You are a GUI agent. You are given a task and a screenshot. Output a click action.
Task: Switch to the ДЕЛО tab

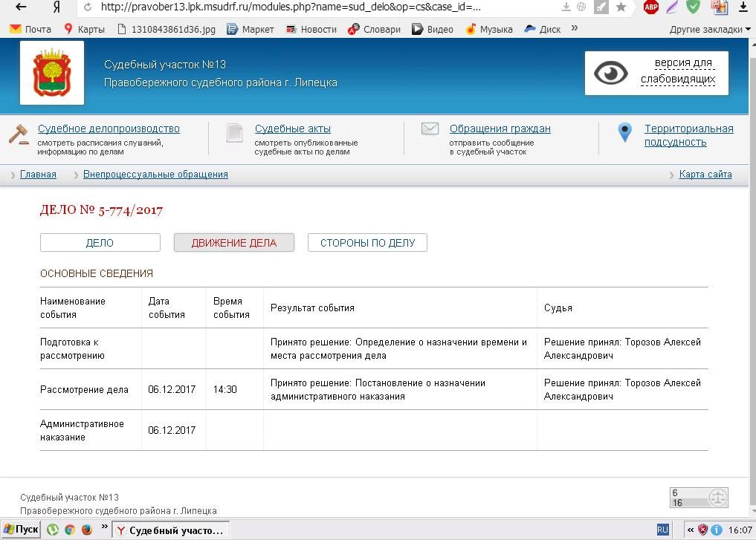(100, 243)
